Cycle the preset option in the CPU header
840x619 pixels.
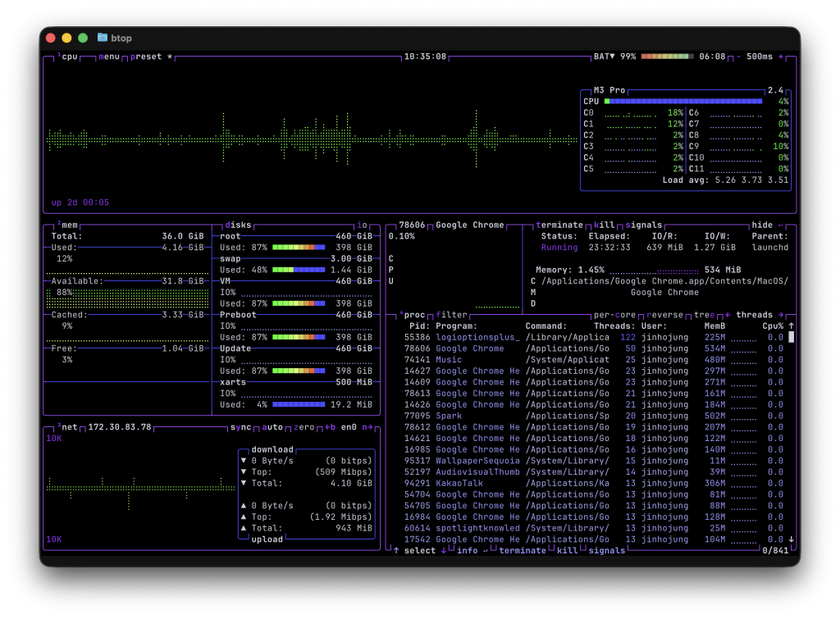pyautogui.click(x=146, y=57)
